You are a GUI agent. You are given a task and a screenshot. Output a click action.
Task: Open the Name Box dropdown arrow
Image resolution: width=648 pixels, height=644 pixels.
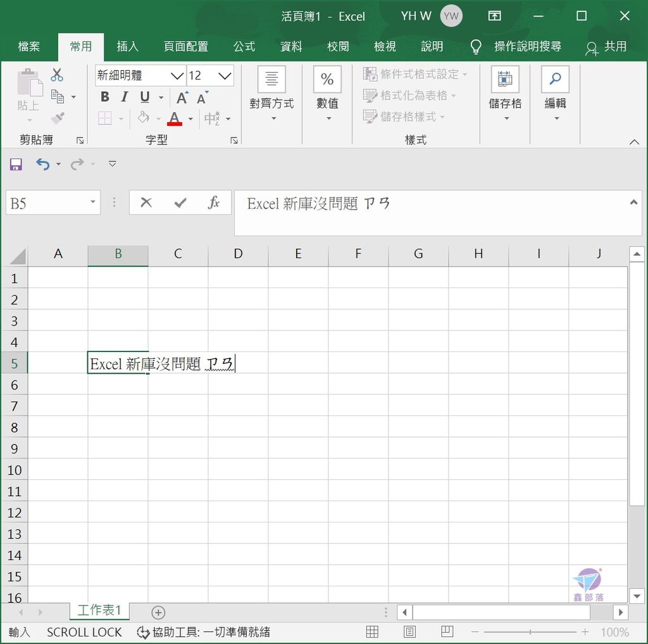(93, 202)
